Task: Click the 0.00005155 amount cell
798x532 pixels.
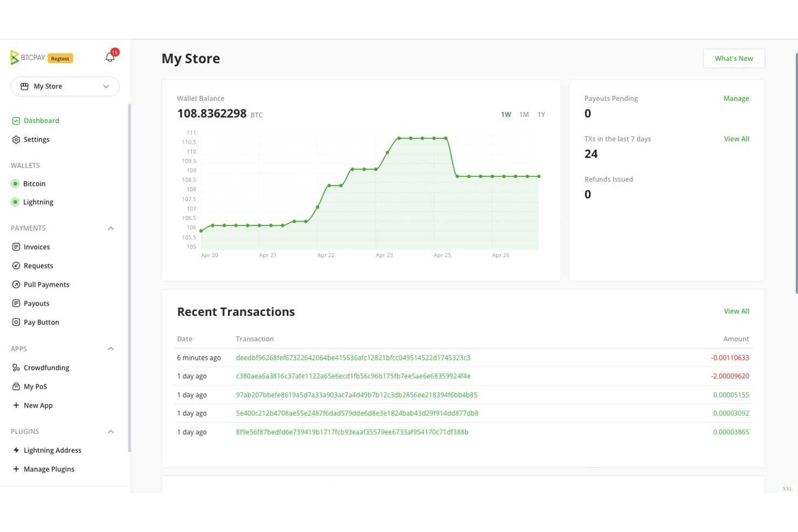Action: (x=731, y=395)
